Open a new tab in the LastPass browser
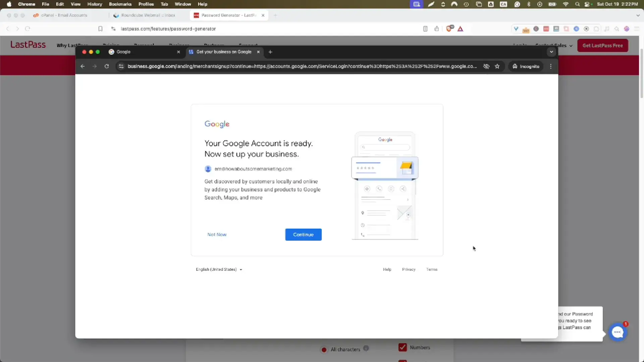 275,15
